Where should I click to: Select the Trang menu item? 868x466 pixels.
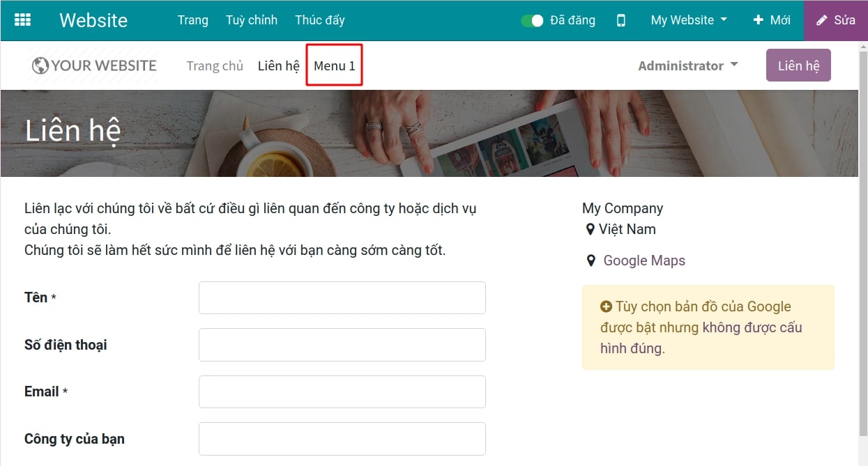(x=192, y=20)
